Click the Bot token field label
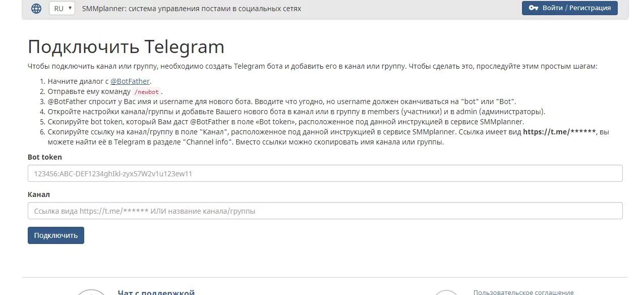Image resolution: width=644 pixels, height=295 pixels. click(x=45, y=157)
